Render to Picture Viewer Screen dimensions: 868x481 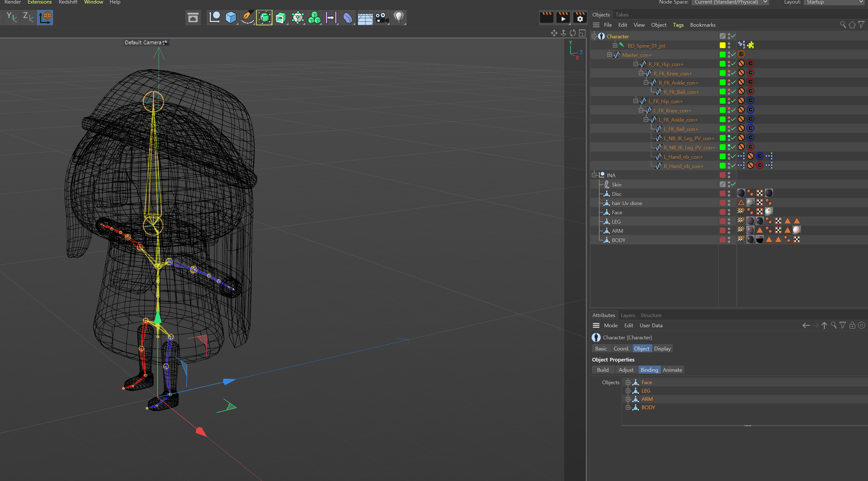coord(563,18)
